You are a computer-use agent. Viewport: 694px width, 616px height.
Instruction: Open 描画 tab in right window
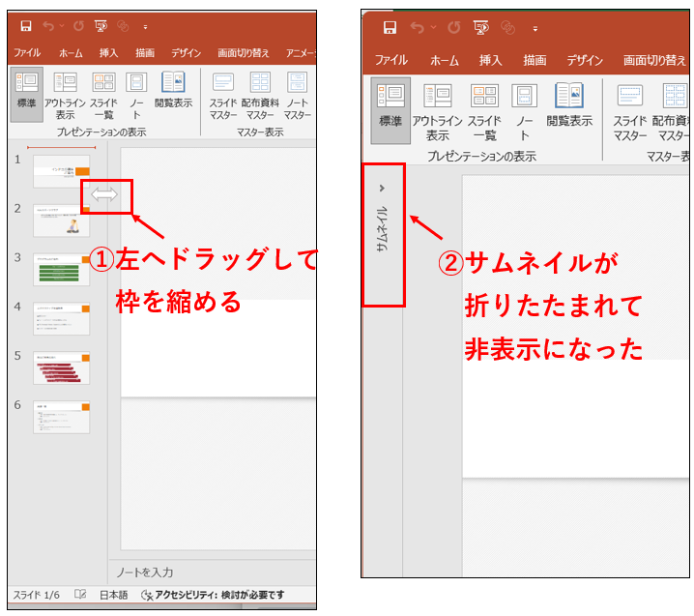point(535,60)
